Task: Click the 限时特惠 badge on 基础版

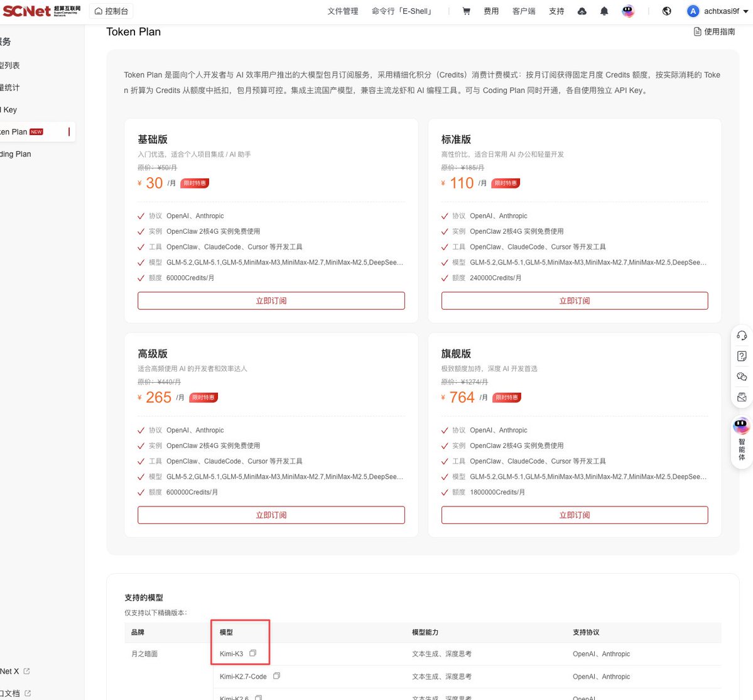Action: point(195,183)
